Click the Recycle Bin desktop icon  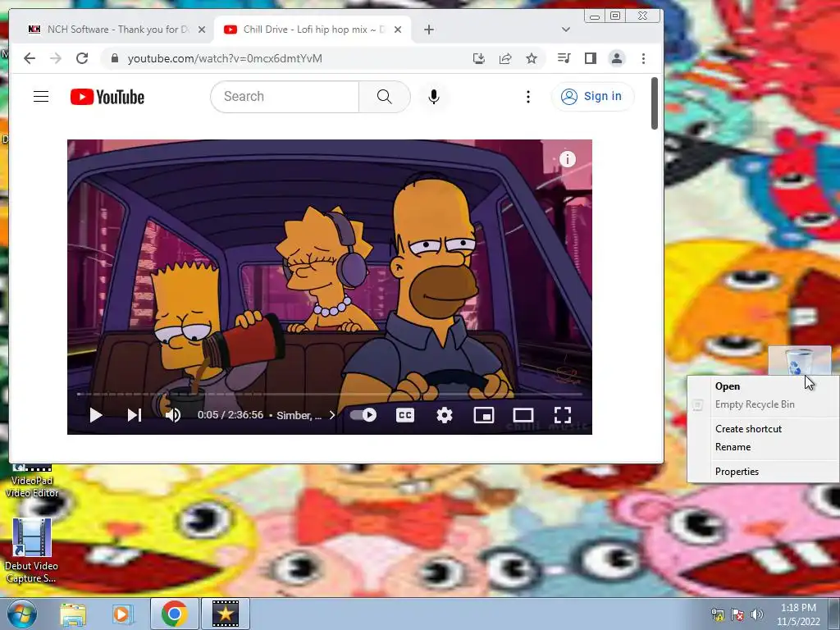coord(799,361)
